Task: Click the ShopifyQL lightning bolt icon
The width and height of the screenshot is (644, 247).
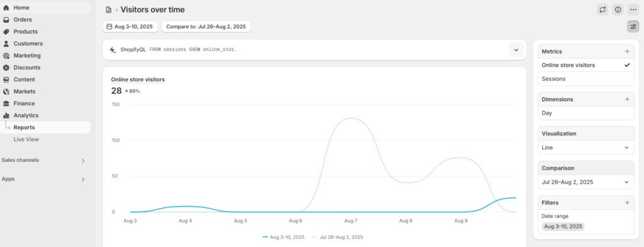Action: (113, 49)
